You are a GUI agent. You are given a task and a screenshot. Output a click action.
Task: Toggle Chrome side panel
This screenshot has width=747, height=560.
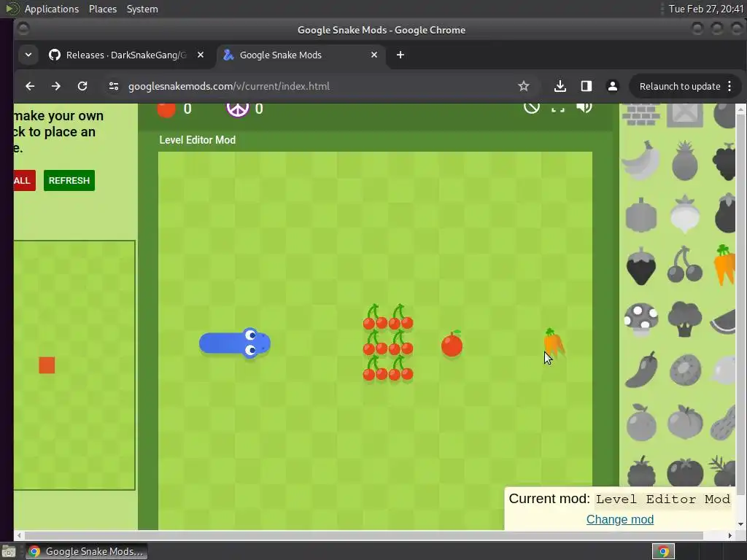[587, 86]
